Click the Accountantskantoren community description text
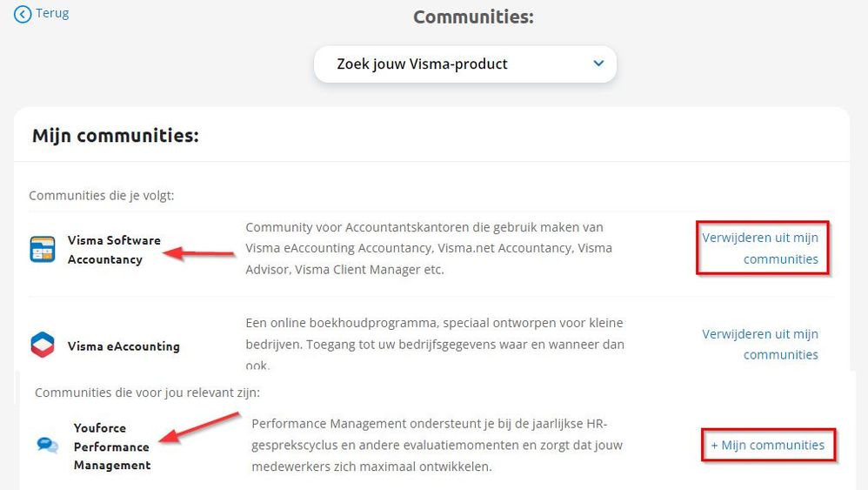The image size is (868, 490). pyautogui.click(x=431, y=248)
